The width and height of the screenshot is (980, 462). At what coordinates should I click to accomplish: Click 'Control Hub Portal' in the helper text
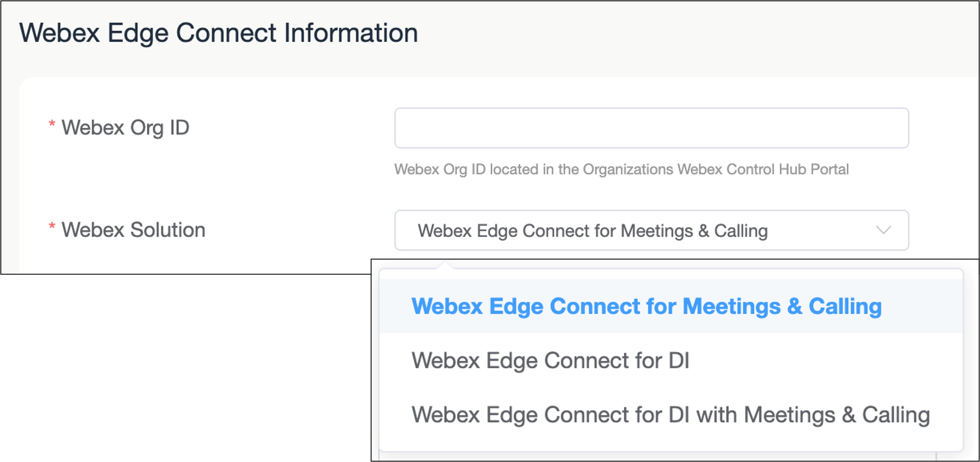tap(787, 169)
